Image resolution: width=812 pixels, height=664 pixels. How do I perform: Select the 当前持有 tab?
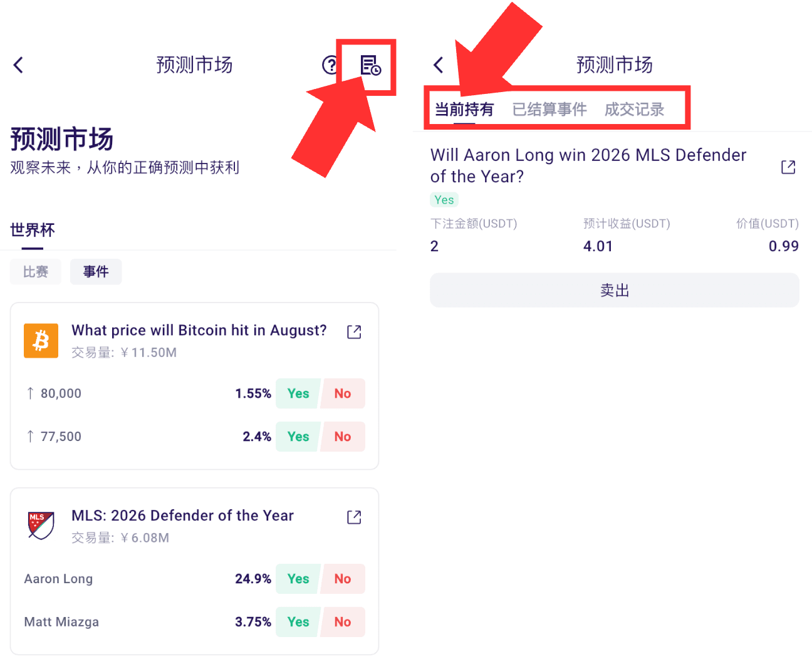point(464,110)
